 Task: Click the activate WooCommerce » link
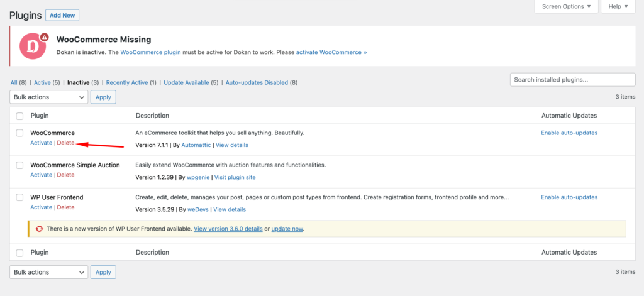click(331, 53)
